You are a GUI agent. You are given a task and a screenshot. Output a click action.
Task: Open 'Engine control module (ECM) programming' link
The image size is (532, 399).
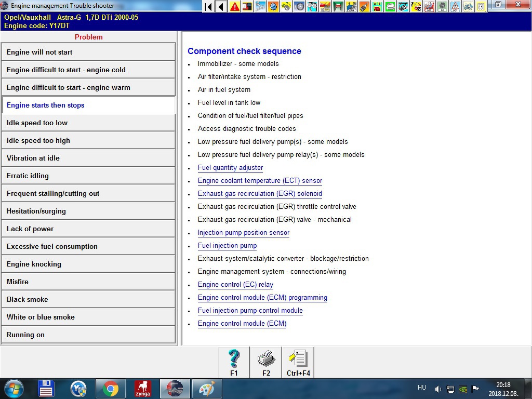coord(262,298)
